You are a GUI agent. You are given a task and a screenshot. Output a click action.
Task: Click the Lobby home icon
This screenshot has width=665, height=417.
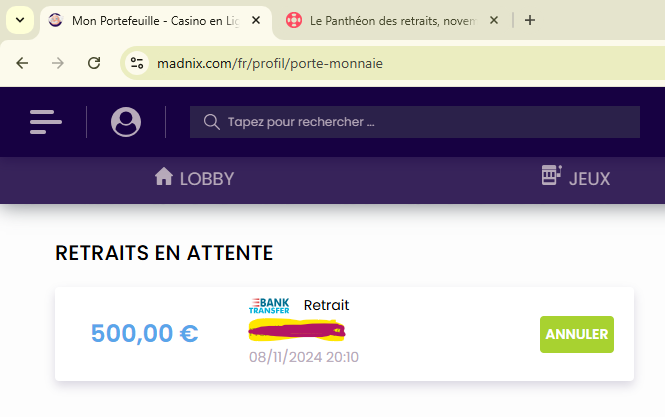coord(164,177)
